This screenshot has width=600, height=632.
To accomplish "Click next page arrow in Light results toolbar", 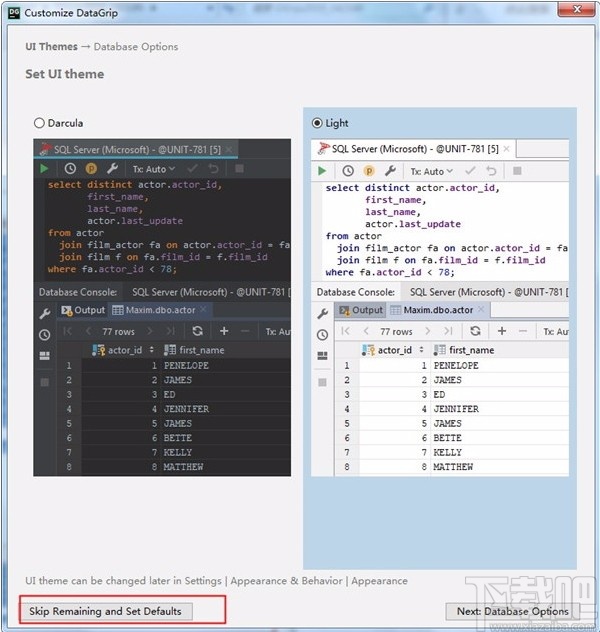I will (428, 331).
